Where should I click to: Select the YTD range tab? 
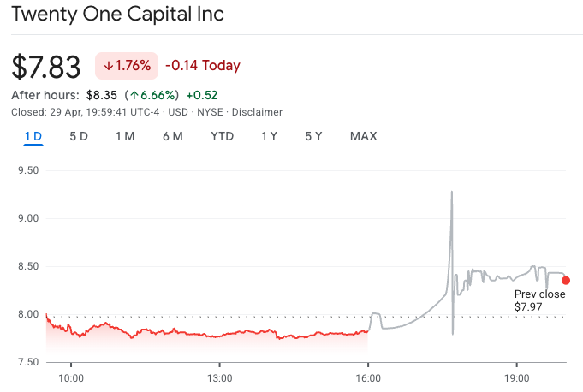tap(223, 136)
